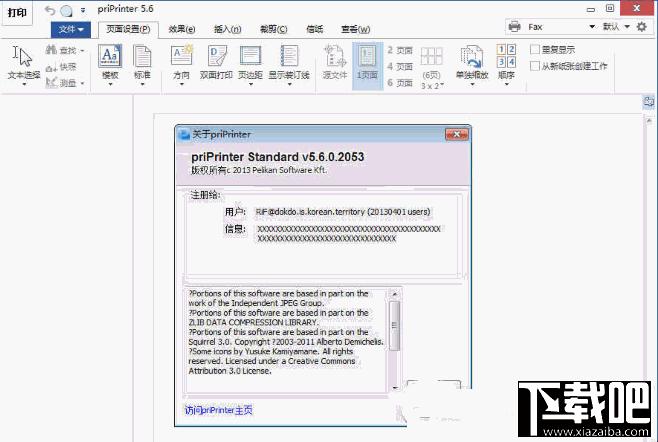The height and width of the screenshot is (442, 658).
Task: Click the 快照 snapshot tool
Action: click(61, 67)
